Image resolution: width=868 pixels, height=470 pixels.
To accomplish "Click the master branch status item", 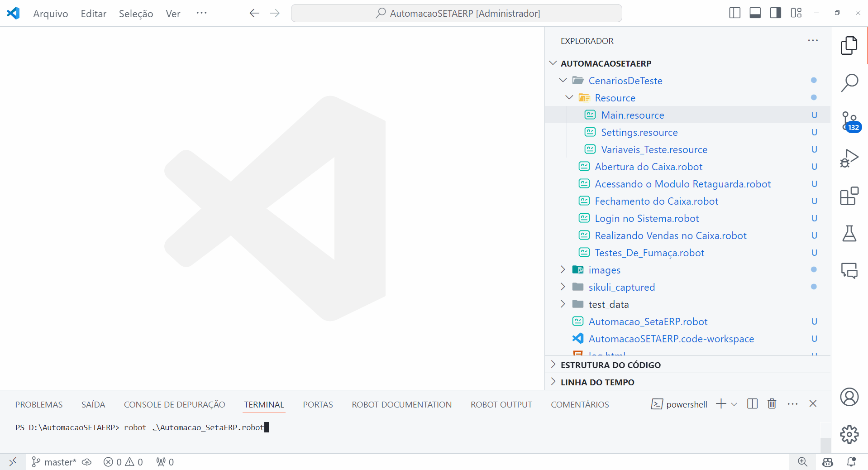I will (54, 462).
